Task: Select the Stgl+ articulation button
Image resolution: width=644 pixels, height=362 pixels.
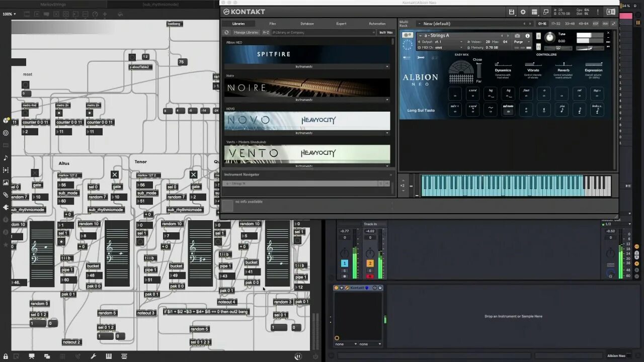Action: coord(597,93)
